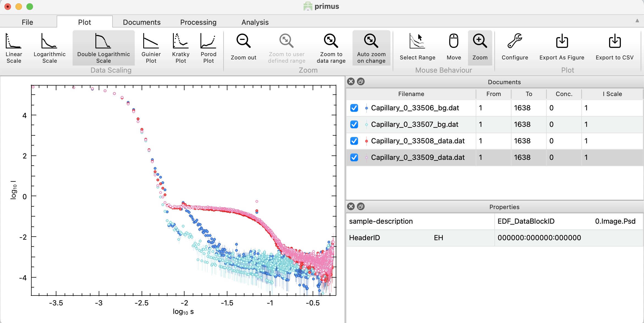Click the Zoom out magnifier
Image resolution: width=644 pixels, height=323 pixels.
pos(243,47)
